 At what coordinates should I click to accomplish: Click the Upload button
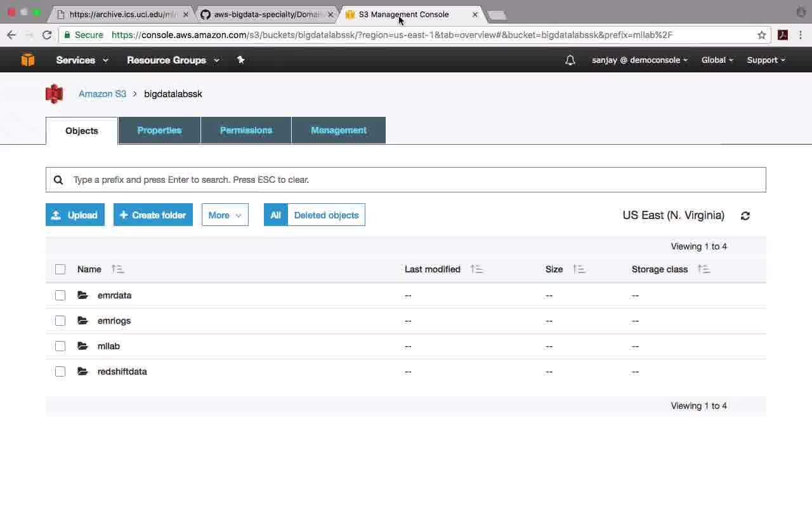[x=75, y=215]
